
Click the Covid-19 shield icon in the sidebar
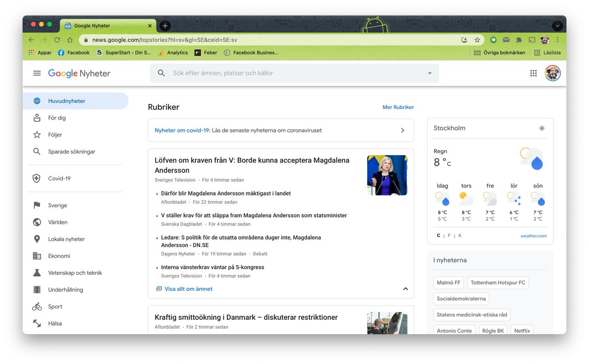(x=37, y=178)
